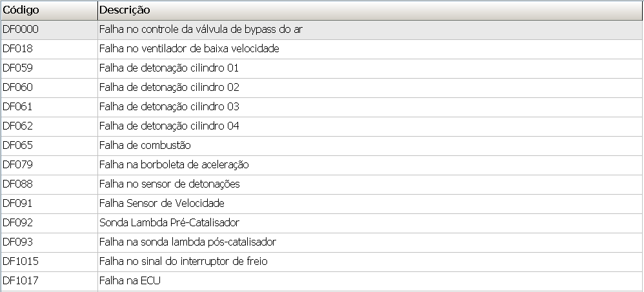Screen dimensions: 644x292
Task: Select 'Falha no ventilador de baixa velocidade' description
Action: click(189, 49)
